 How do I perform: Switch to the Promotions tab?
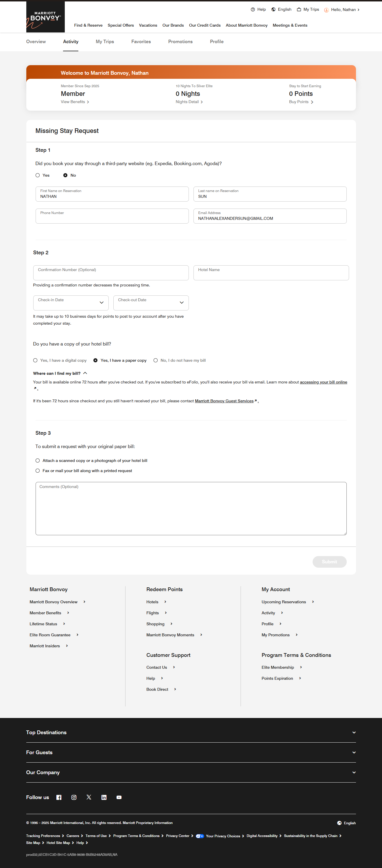(180, 41)
